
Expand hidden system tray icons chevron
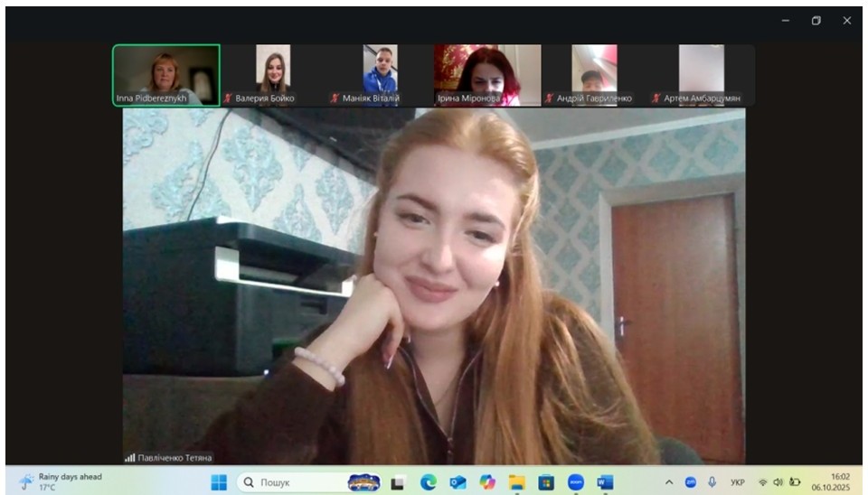[x=669, y=482]
